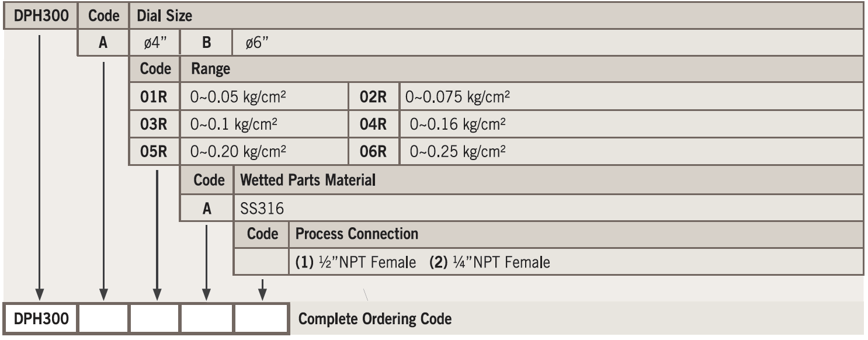The height and width of the screenshot is (340, 868).
Task: Choose the ¼"NPT Female process connection
Action: coord(489,262)
